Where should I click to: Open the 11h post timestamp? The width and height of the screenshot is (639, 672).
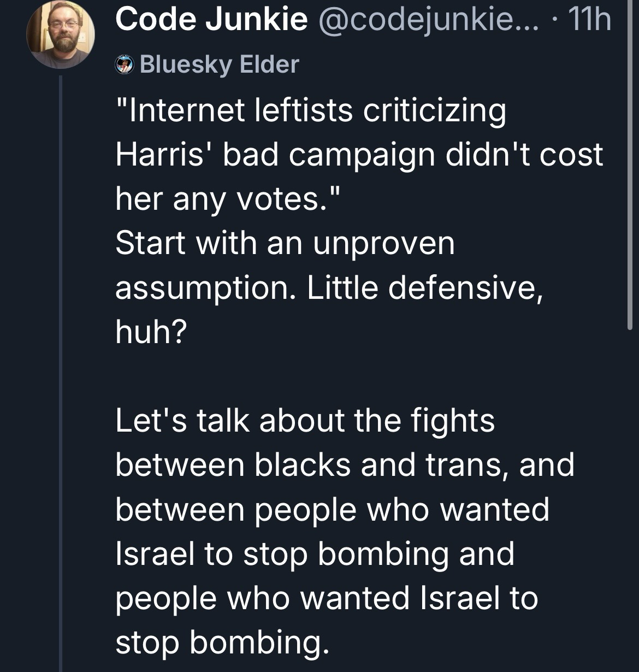point(589,20)
